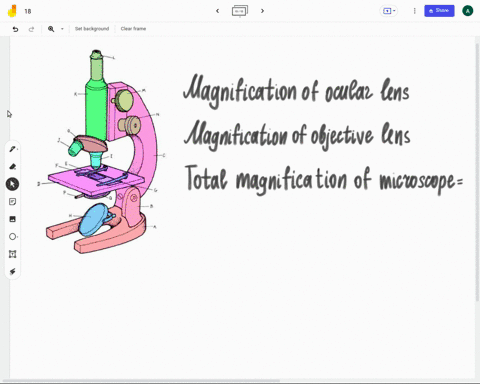The height and width of the screenshot is (384, 480).
Task: Click Set background
Action: click(92, 29)
